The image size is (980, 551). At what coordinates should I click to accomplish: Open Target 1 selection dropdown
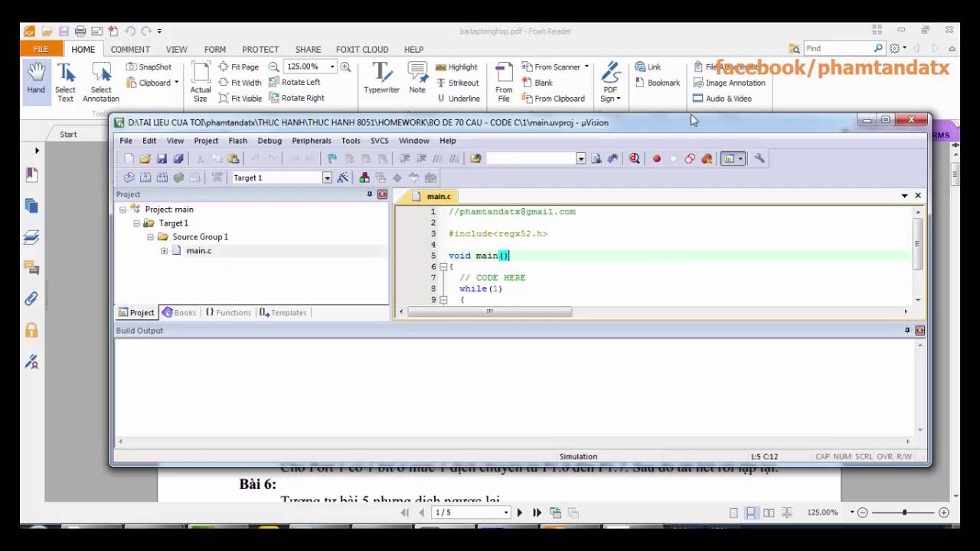327,178
